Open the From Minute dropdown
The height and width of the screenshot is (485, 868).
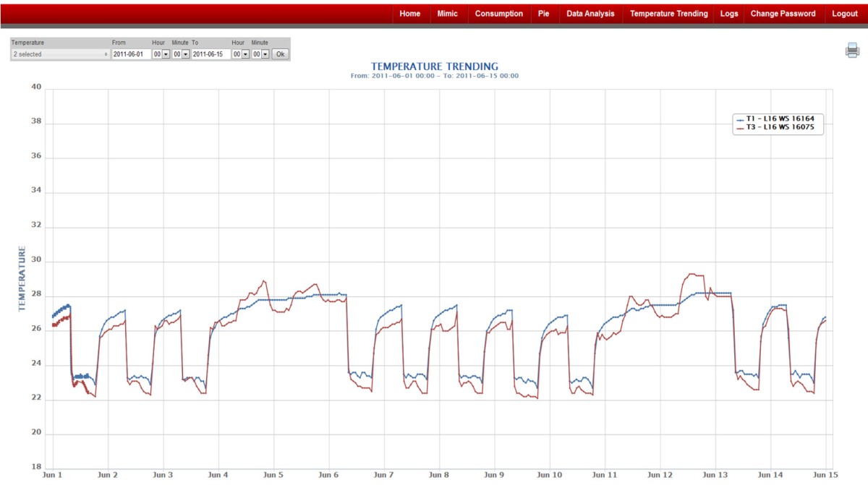(181, 54)
